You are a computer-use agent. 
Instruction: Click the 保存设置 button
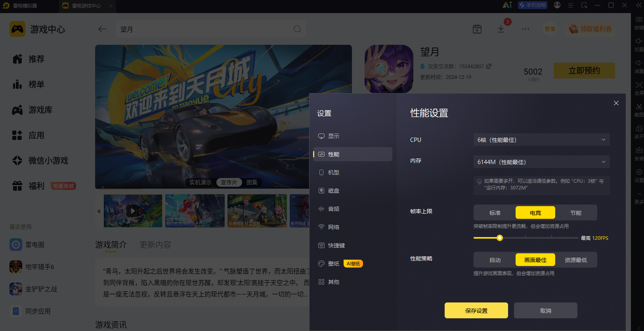(476, 310)
